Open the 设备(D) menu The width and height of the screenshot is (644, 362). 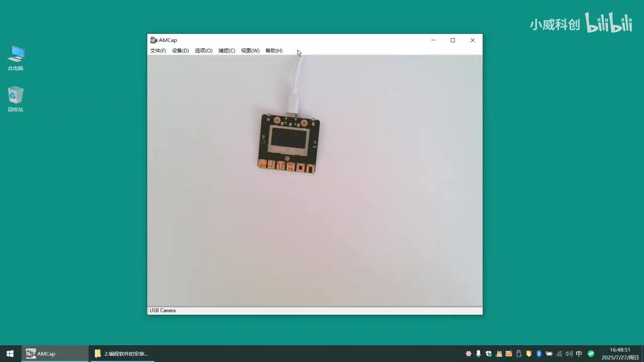click(181, 51)
